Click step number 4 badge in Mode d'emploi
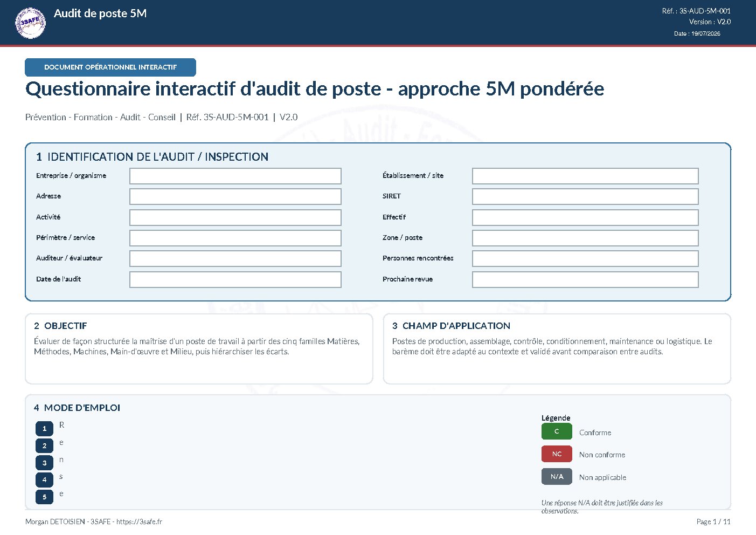 coord(44,480)
